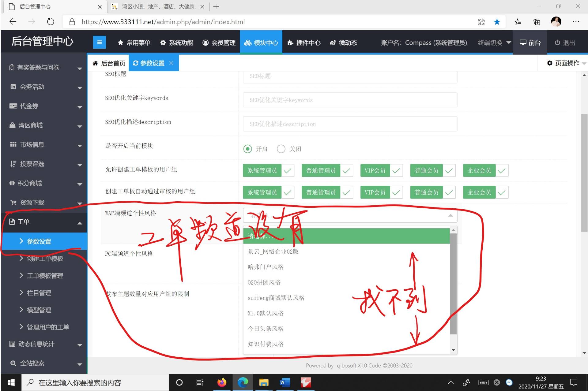Click the blue star favorites icon

pyautogui.click(x=497, y=22)
